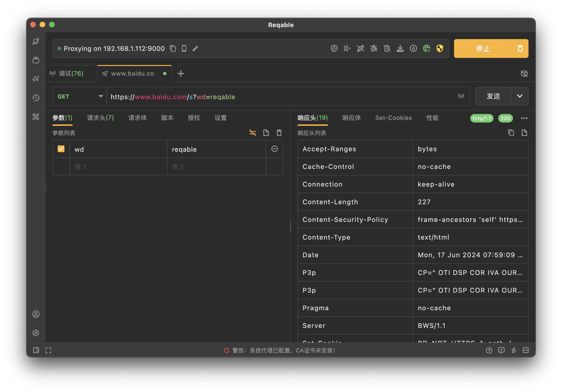This screenshot has width=562, height=392.
Task: Open the user account icon
Action: [x=36, y=314]
